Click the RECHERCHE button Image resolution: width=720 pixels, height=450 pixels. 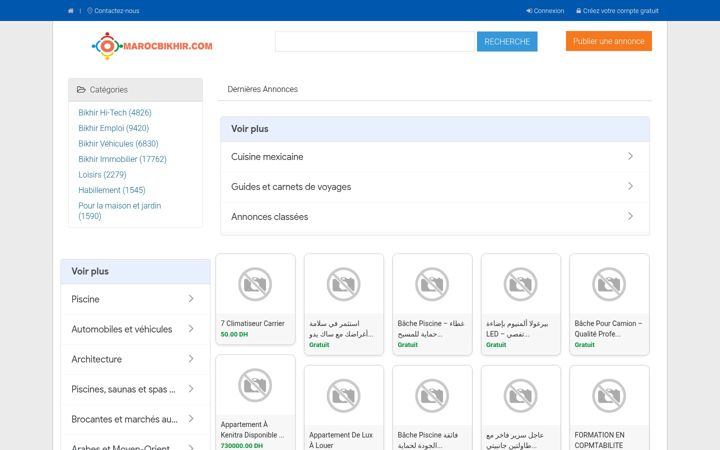507,41
